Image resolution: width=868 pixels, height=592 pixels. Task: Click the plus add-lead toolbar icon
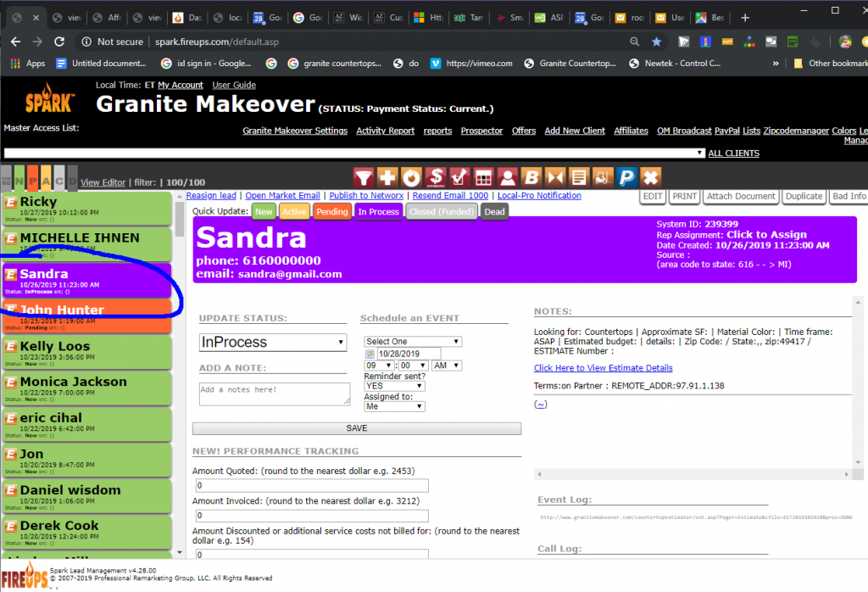click(387, 178)
